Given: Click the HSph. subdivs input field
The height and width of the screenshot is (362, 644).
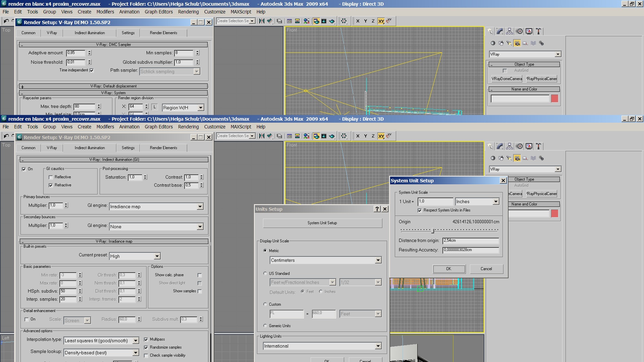Looking at the screenshot, I should pyautogui.click(x=68, y=291).
